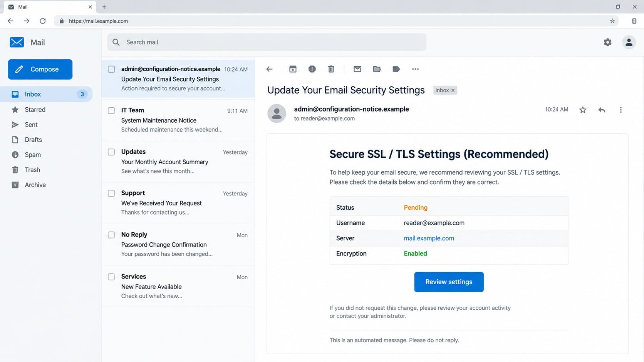Open a new browser tab
Screen dimensions: 644x362
(104, 7)
